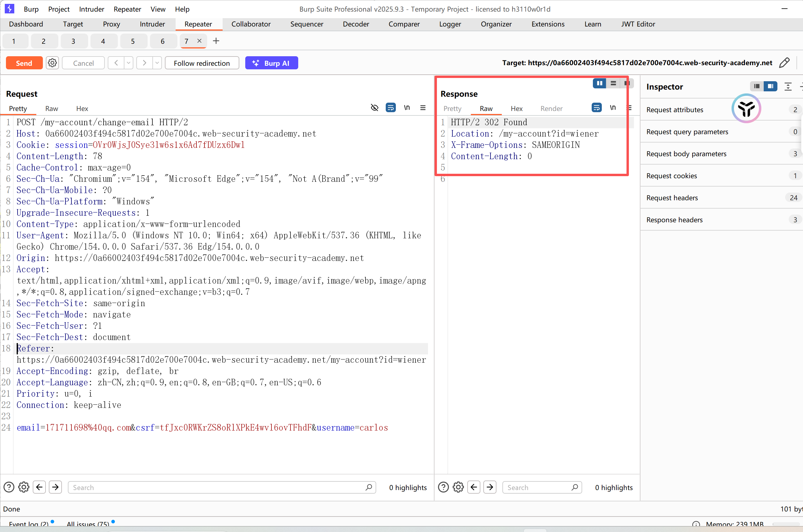
Task: Switch Request view to Hex
Action: point(82,109)
